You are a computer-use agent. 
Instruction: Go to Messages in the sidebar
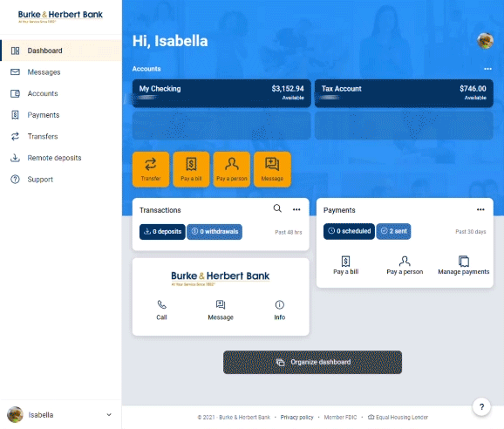(x=61, y=72)
